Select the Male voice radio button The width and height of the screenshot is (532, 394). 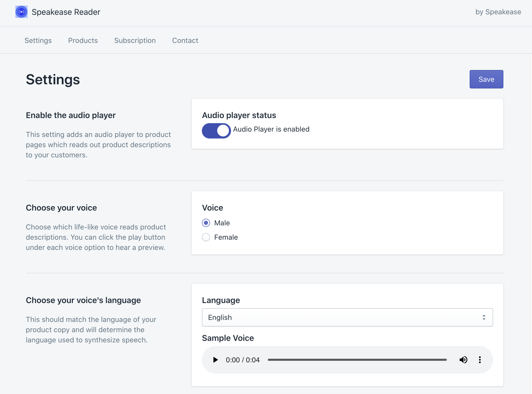(206, 223)
